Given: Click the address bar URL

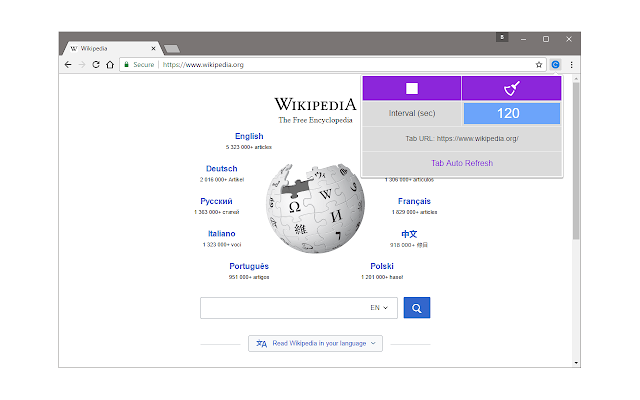Looking at the screenshot, I should 203,64.
